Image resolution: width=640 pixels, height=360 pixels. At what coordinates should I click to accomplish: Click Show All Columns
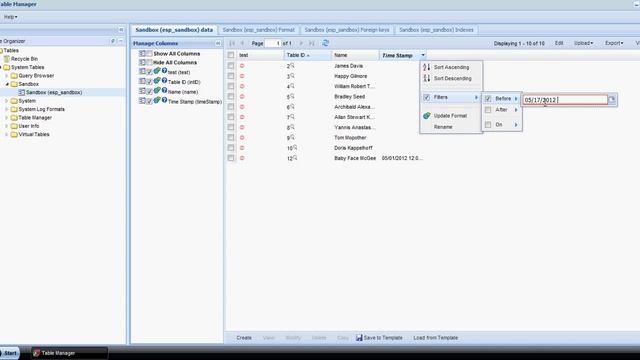(177, 53)
